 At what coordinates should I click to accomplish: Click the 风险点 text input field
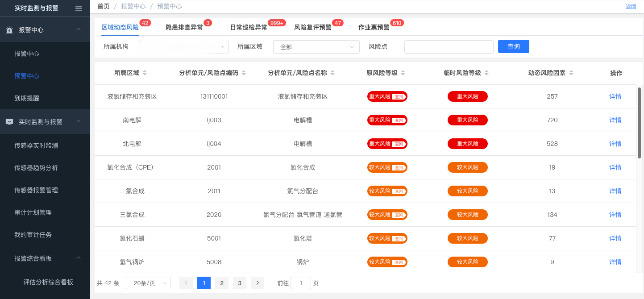pyautogui.click(x=449, y=47)
